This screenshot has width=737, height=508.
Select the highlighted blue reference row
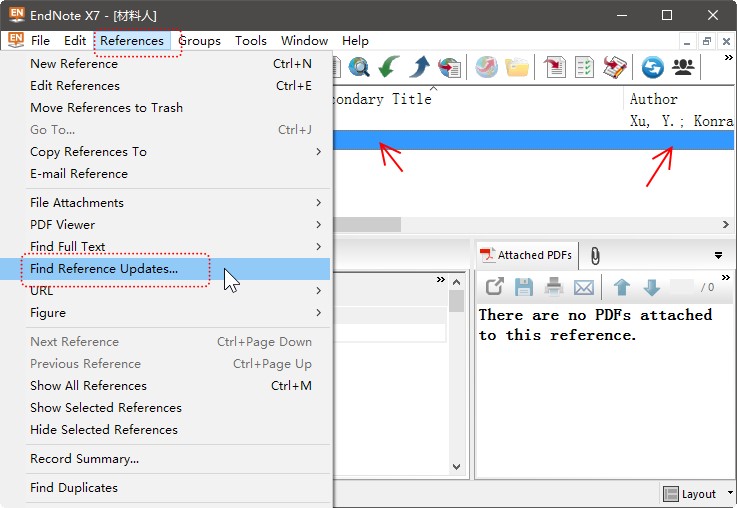tap(533, 141)
